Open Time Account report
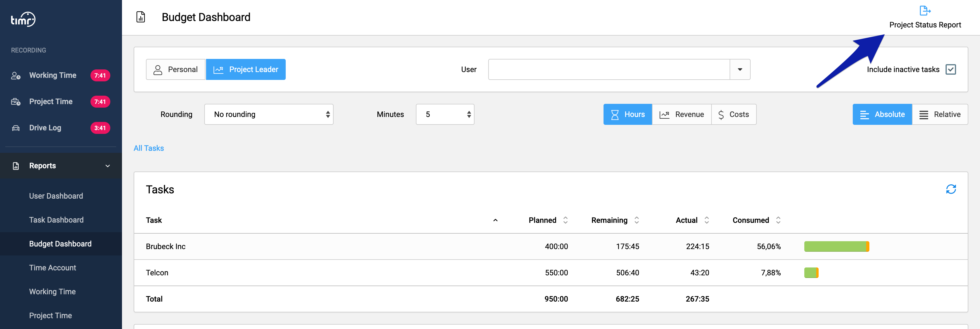 tap(53, 268)
